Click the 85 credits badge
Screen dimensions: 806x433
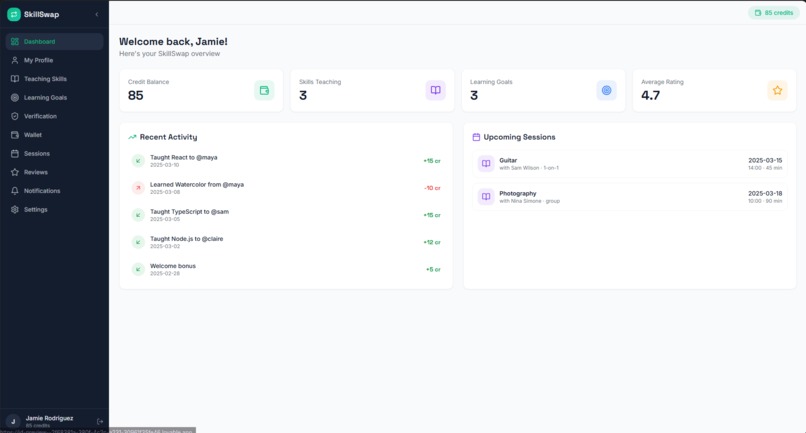point(774,13)
